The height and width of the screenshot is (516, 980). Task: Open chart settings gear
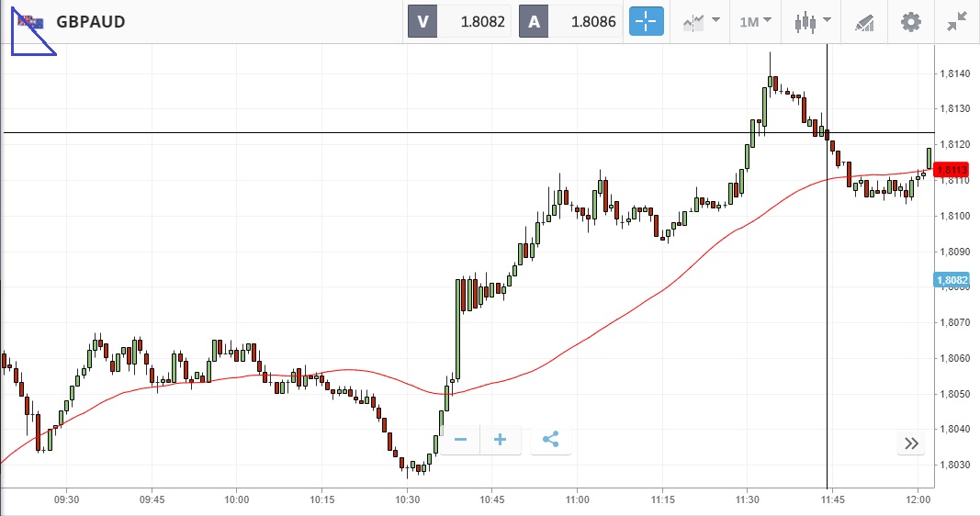(x=910, y=21)
